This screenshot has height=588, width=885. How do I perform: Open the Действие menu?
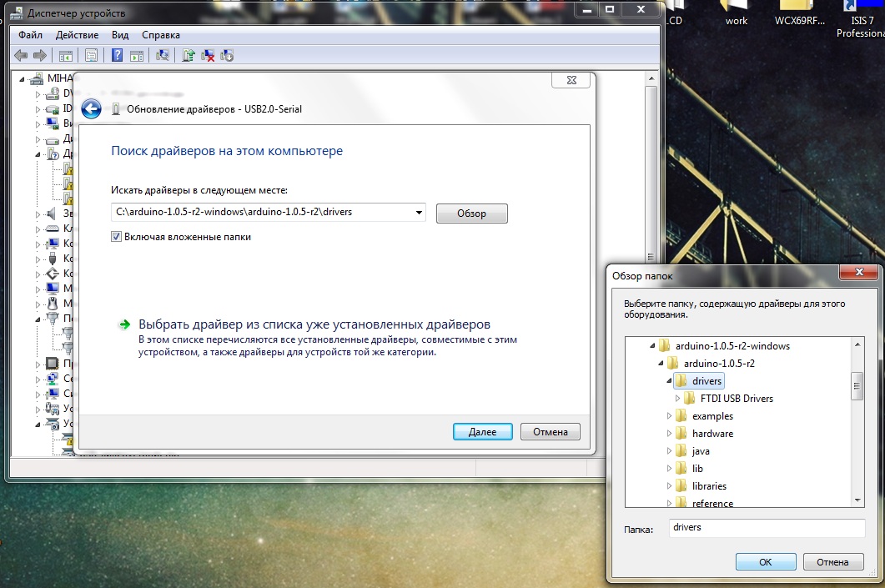coord(77,35)
